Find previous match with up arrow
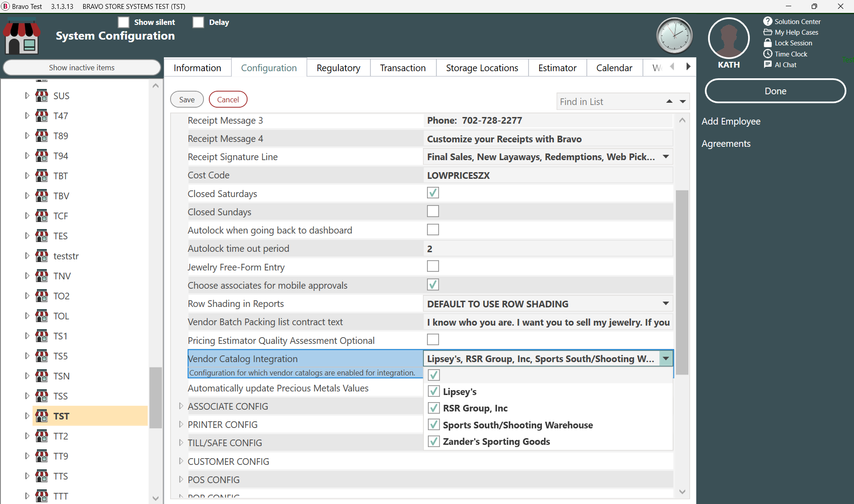854x504 pixels. click(x=669, y=101)
